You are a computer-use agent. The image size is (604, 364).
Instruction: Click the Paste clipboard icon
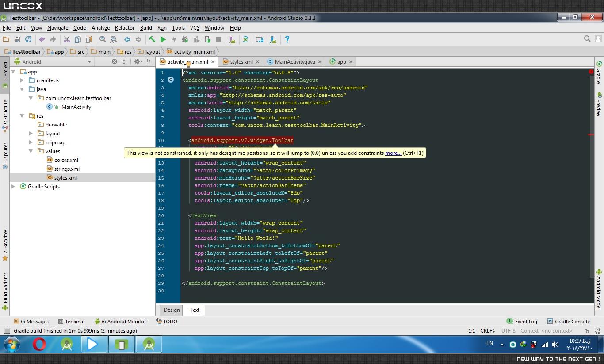[x=88, y=39]
